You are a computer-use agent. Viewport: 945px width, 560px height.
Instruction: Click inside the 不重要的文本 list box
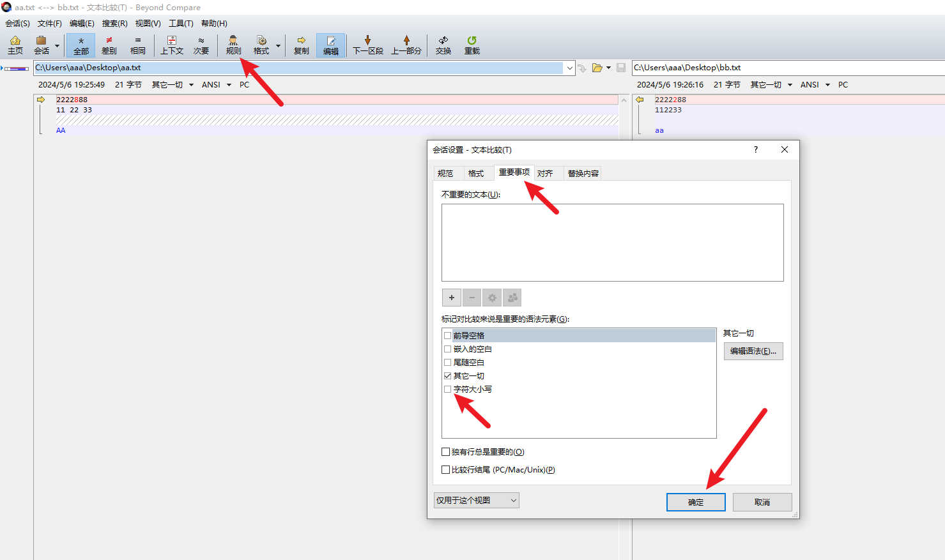(x=613, y=243)
